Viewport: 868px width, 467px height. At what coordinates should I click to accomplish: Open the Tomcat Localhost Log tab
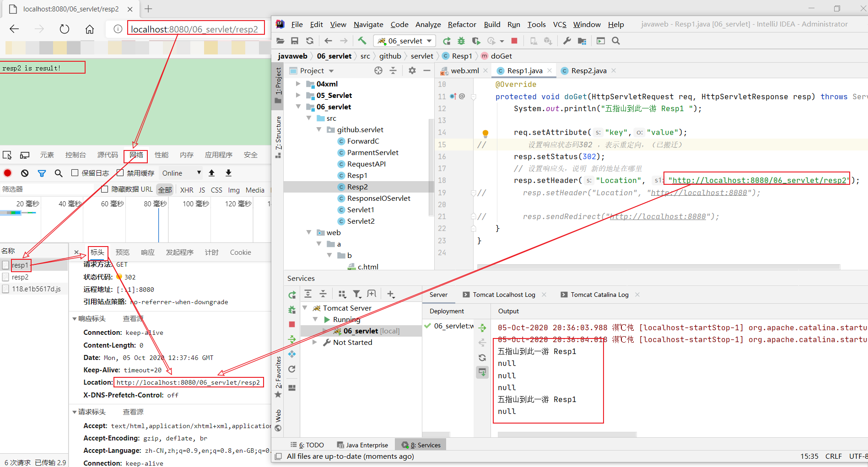click(x=504, y=295)
